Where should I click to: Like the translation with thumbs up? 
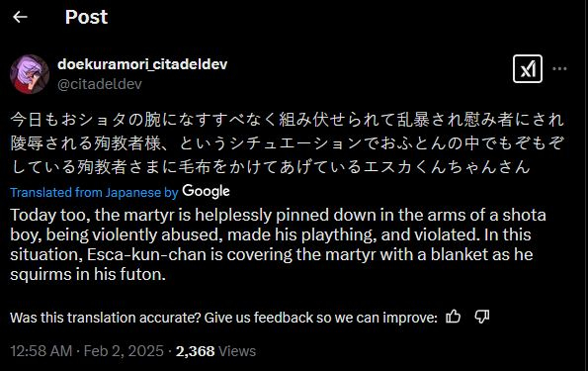[453, 317]
